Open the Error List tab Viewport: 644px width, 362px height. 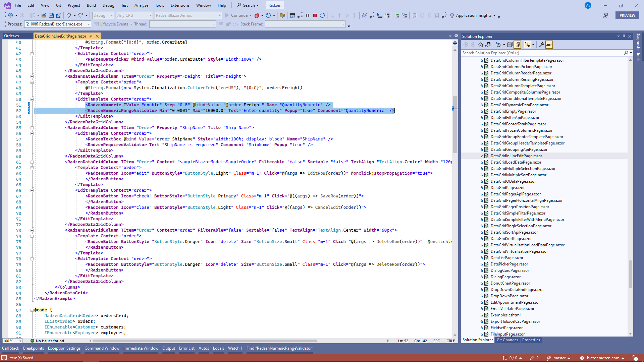click(187, 348)
